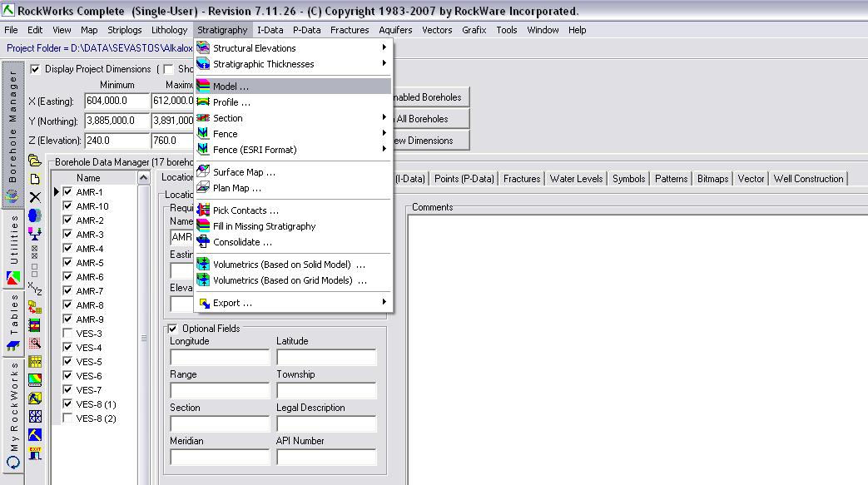Click the EXIT door icon

coord(35,453)
